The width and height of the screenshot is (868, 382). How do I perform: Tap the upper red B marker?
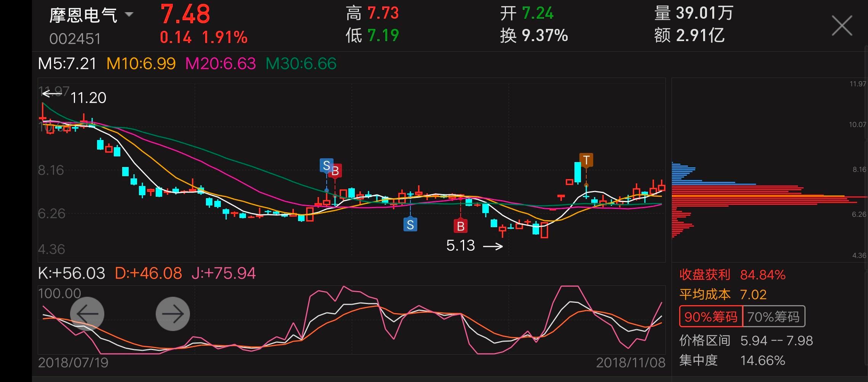(335, 171)
